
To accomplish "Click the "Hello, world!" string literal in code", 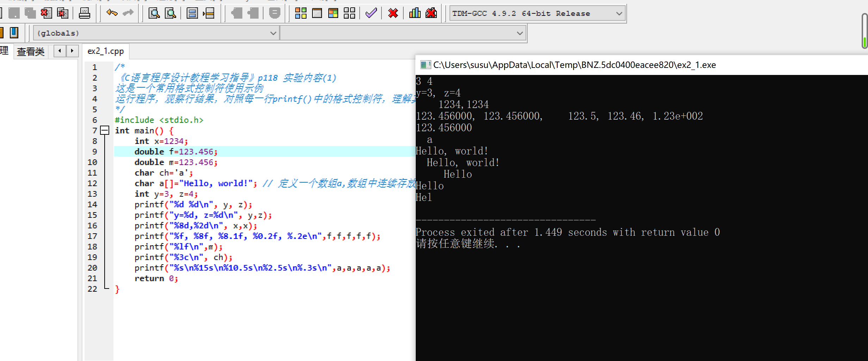I will click(216, 183).
